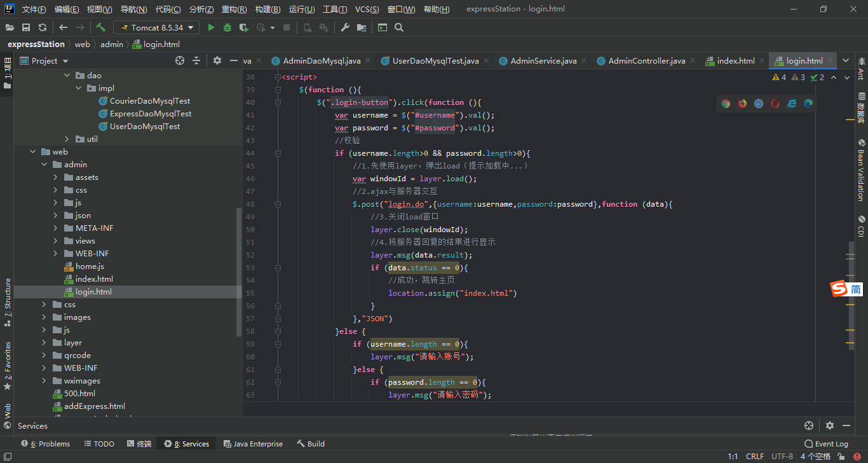Open Services panel gear settings
This screenshot has height=463, width=868.
point(830,425)
